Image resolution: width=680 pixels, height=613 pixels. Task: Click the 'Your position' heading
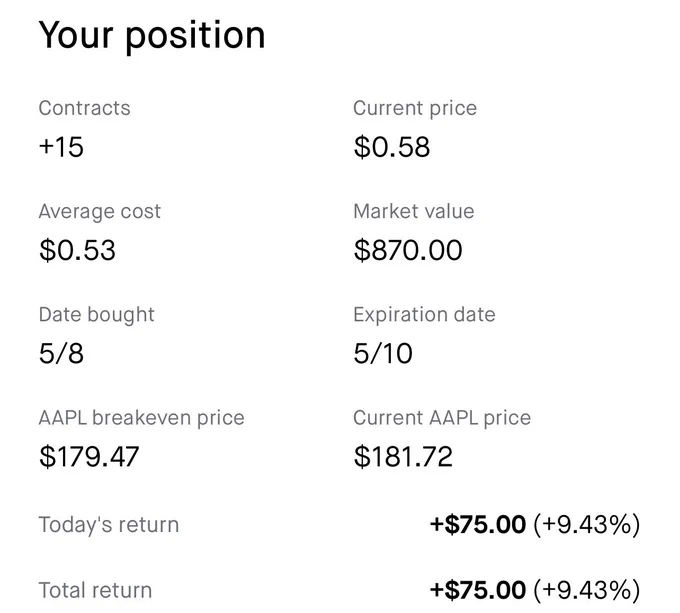pyautogui.click(x=152, y=36)
